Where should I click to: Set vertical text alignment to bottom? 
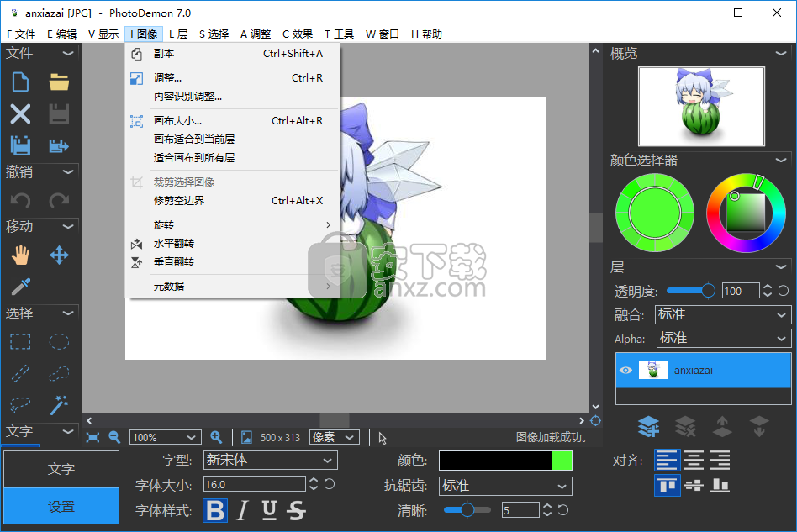[x=720, y=486]
